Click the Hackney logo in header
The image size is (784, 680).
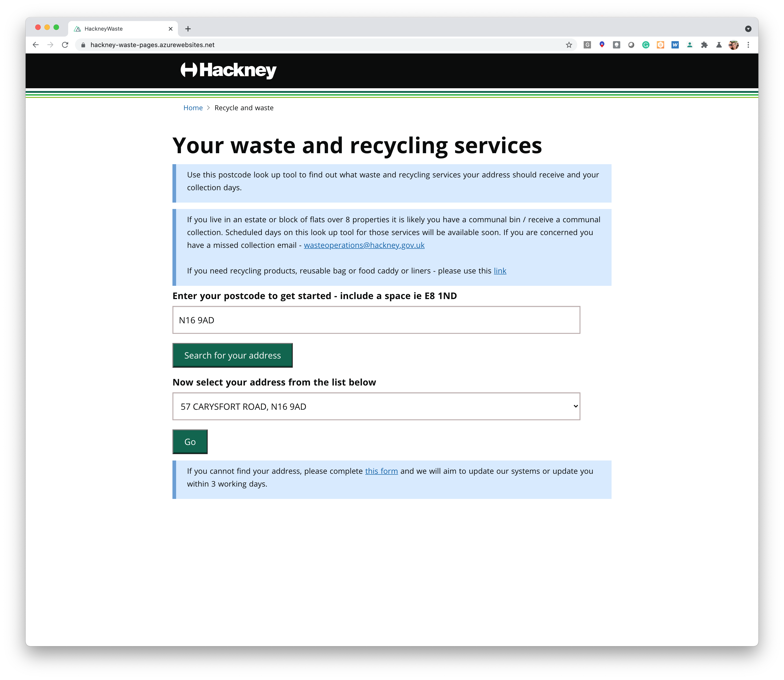tap(228, 71)
